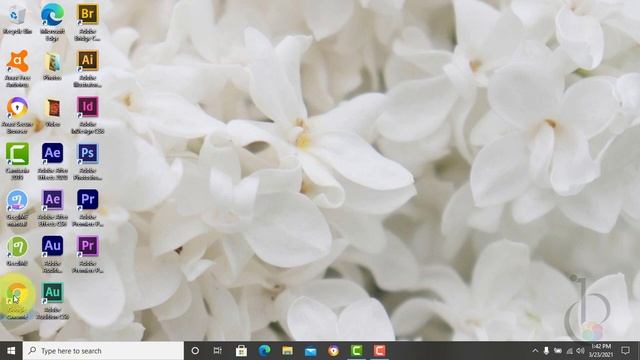Click the Type here to search box
This screenshot has width=640, height=360.
point(103,351)
